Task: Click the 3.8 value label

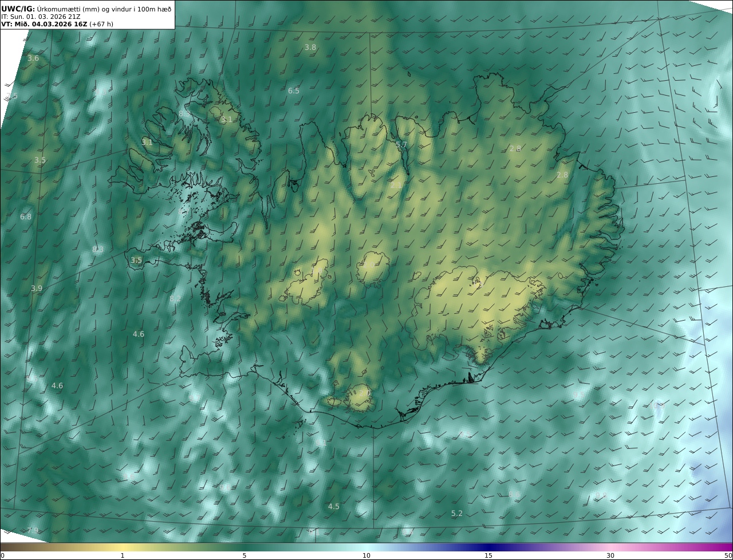Action: coord(310,48)
